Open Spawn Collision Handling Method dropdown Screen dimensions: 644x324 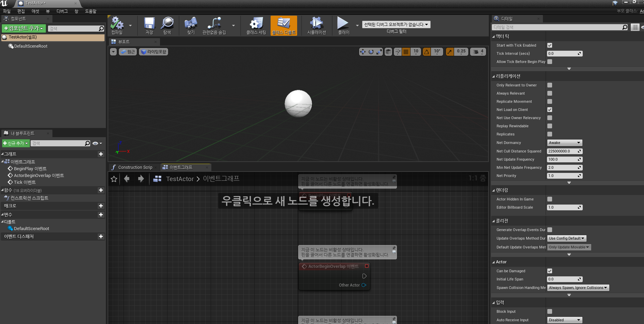pyautogui.click(x=578, y=288)
